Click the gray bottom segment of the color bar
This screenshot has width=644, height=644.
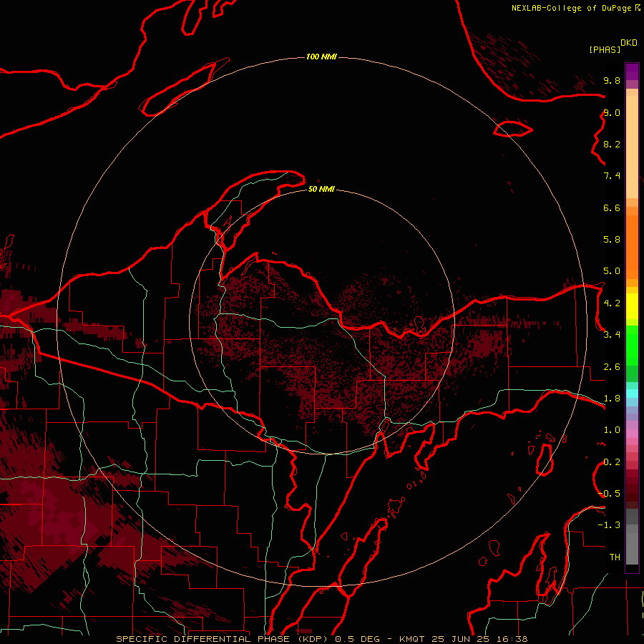click(632, 546)
